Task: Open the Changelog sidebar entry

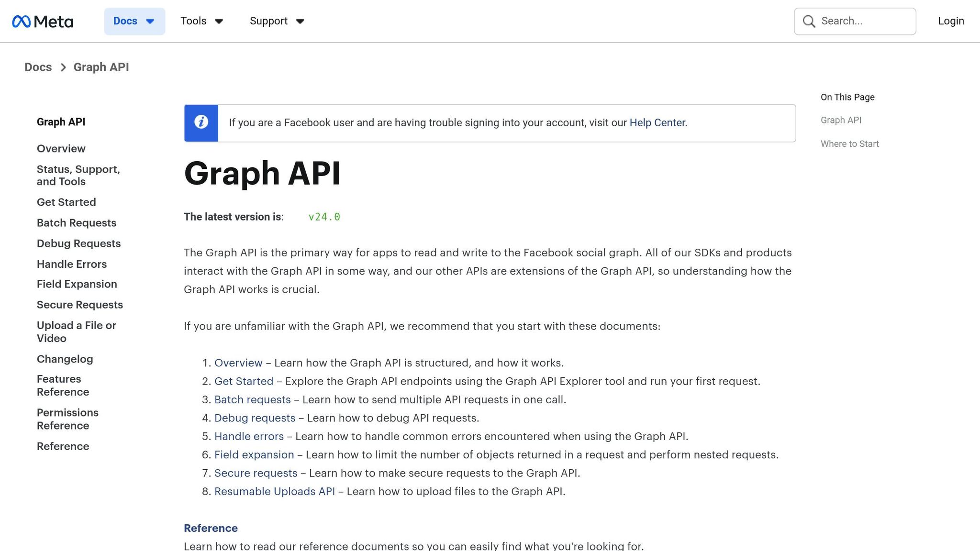Action: pyautogui.click(x=65, y=359)
